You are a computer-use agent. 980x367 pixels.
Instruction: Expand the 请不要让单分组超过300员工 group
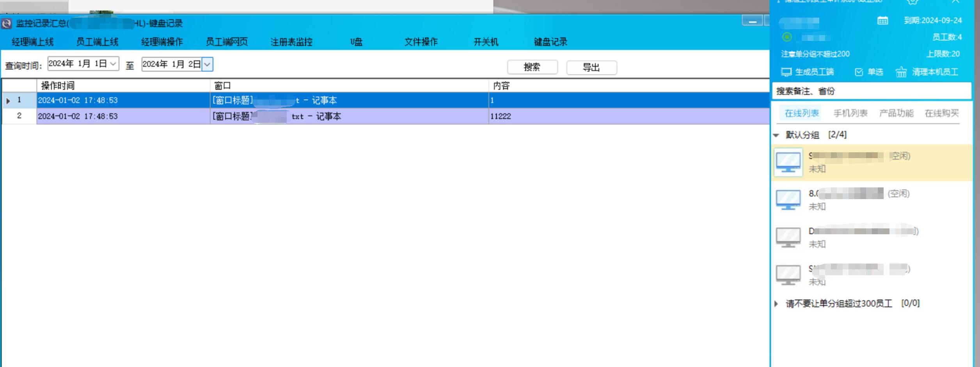point(776,304)
